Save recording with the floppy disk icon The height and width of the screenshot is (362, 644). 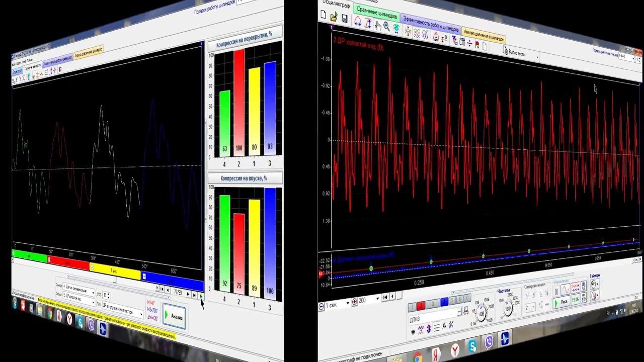[x=345, y=19]
